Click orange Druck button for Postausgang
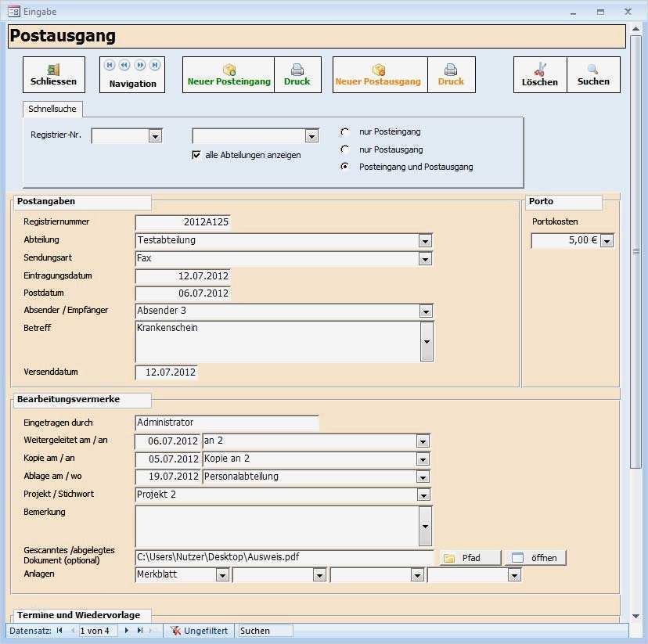The width and height of the screenshot is (648, 644). pos(452,75)
